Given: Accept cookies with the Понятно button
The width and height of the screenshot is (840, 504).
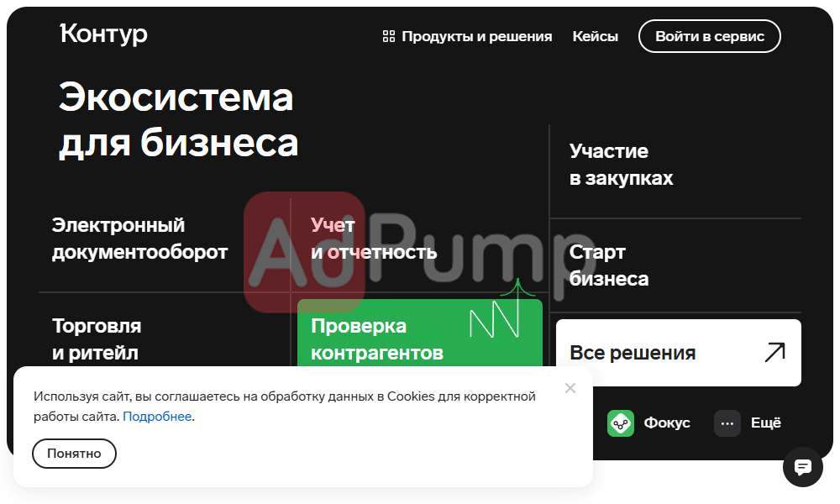Looking at the screenshot, I should pos(74,453).
